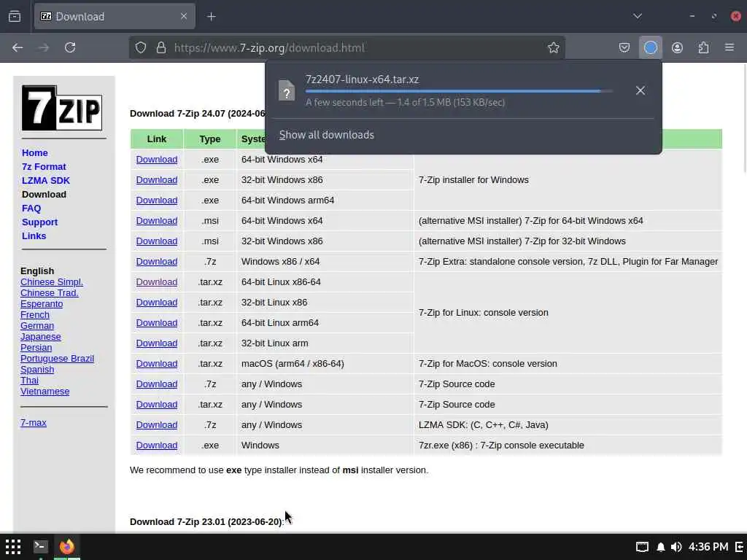Open the FAQ page
The image size is (747, 560).
tap(31, 208)
